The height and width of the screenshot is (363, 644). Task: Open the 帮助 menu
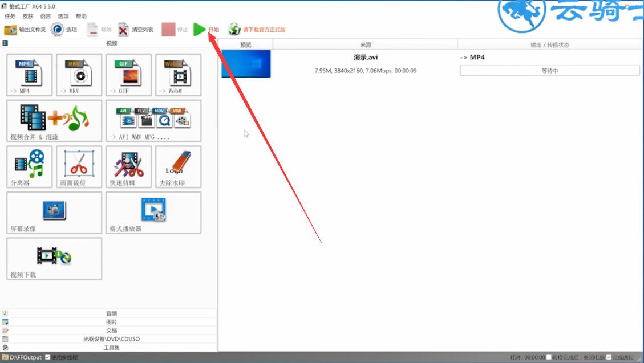click(81, 16)
